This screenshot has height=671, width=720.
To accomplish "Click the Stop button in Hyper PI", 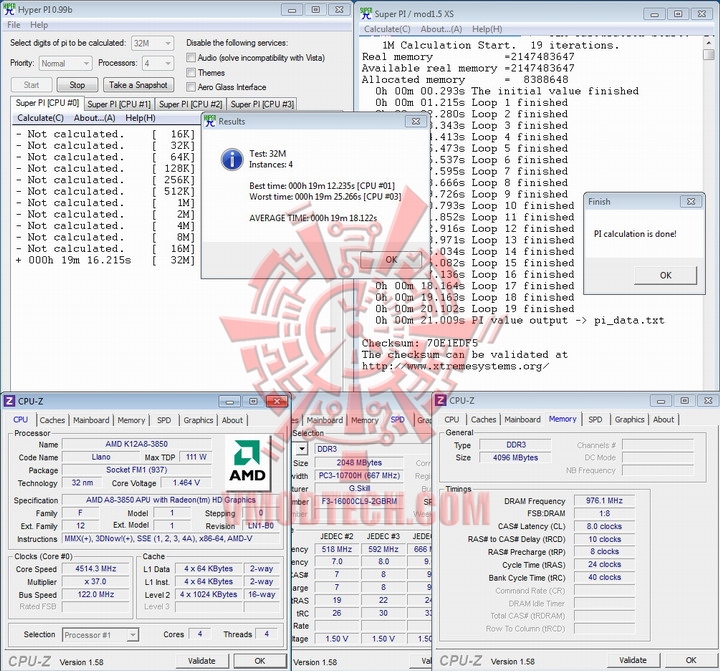I will coord(77,85).
